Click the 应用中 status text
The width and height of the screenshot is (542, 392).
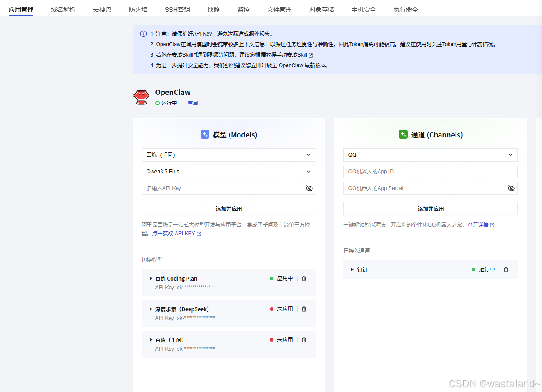click(285, 278)
